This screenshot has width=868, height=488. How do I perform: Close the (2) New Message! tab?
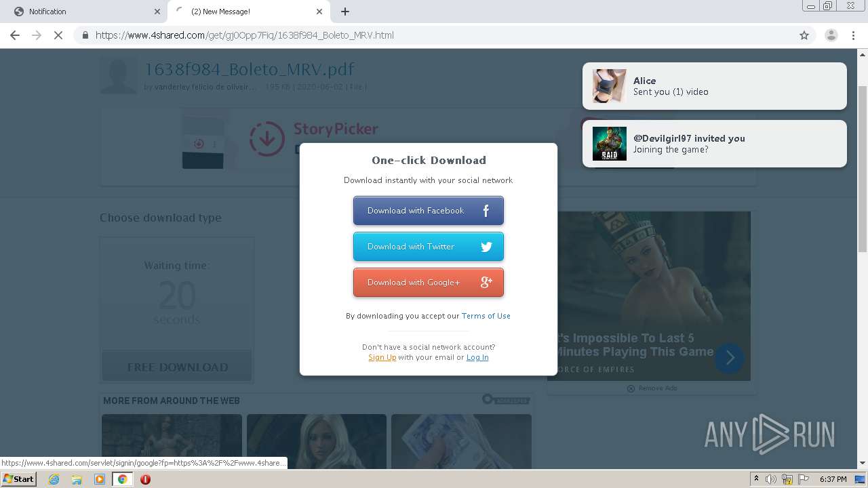(319, 12)
